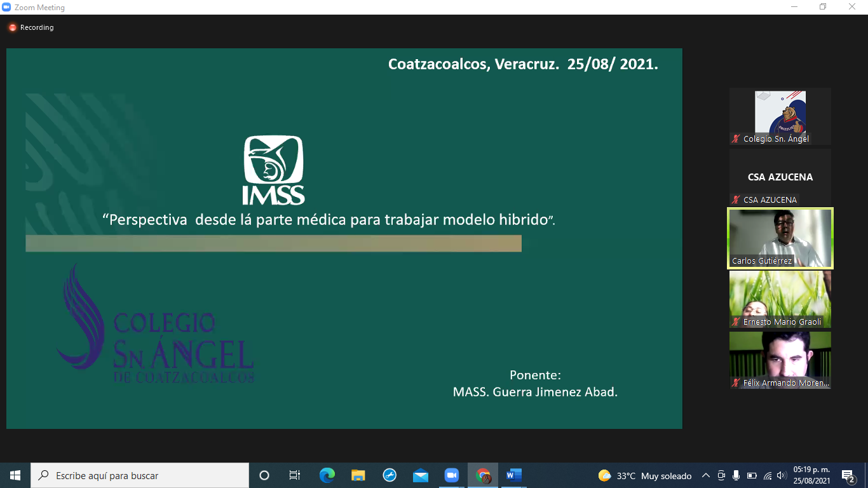Image resolution: width=868 pixels, height=488 pixels.
Task: Click slide title 'Perspectiva desde lá parte médica'
Action: coord(329,220)
